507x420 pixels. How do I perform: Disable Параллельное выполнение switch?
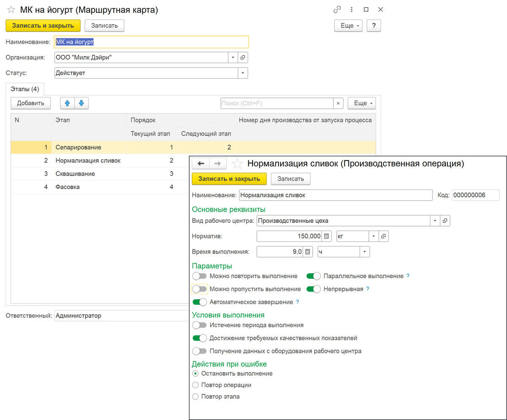pyautogui.click(x=313, y=276)
